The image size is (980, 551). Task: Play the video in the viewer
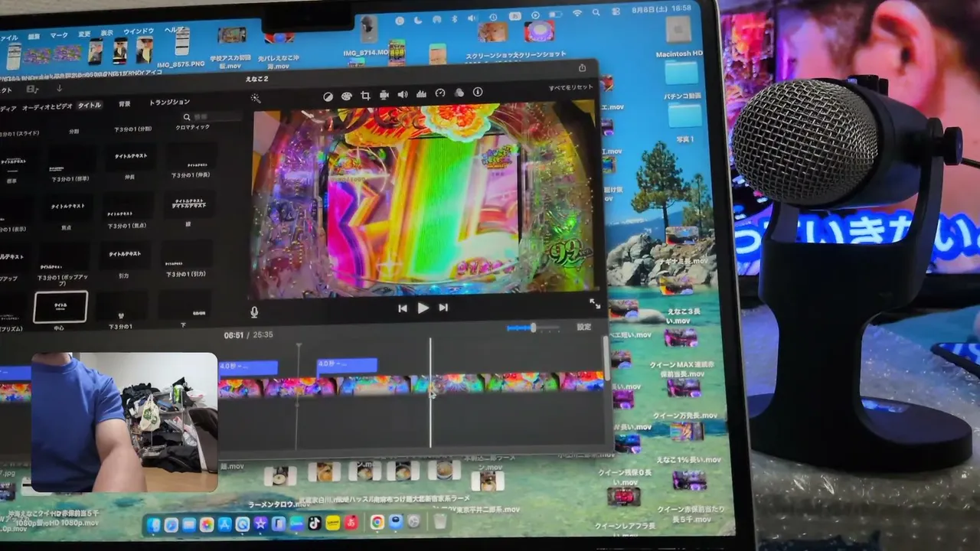point(423,308)
